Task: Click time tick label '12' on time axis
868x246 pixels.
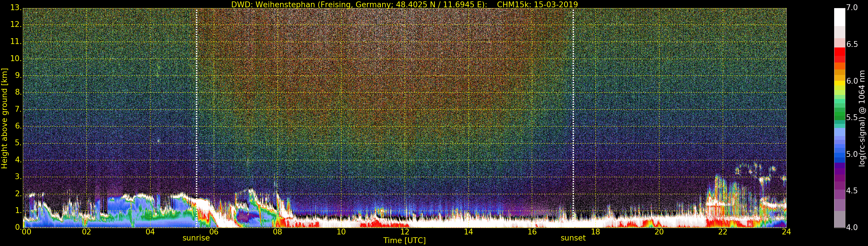Action: click(x=405, y=232)
